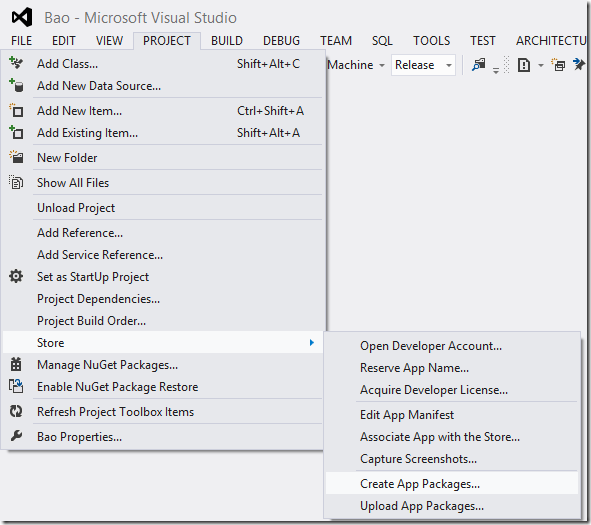The image size is (591, 525).
Task: Select Refresh Project Toolbox Items
Action: click(163, 412)
